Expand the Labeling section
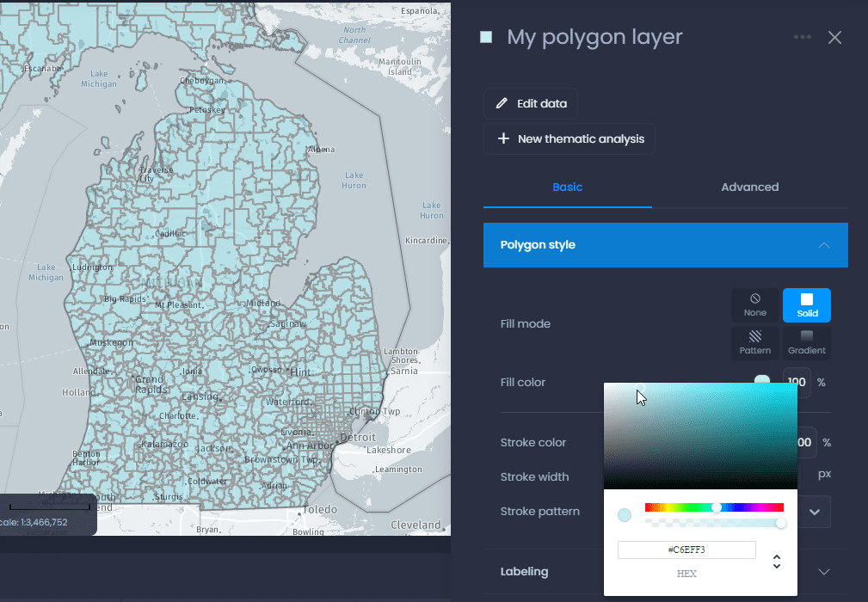This screenshot has height=602, width=868. click(665, 572)
